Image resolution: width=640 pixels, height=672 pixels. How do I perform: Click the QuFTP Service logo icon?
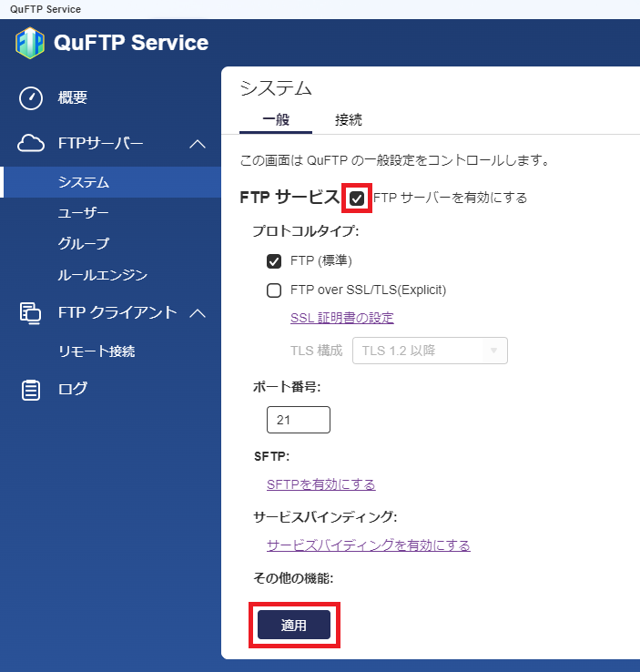pos(30,43)
